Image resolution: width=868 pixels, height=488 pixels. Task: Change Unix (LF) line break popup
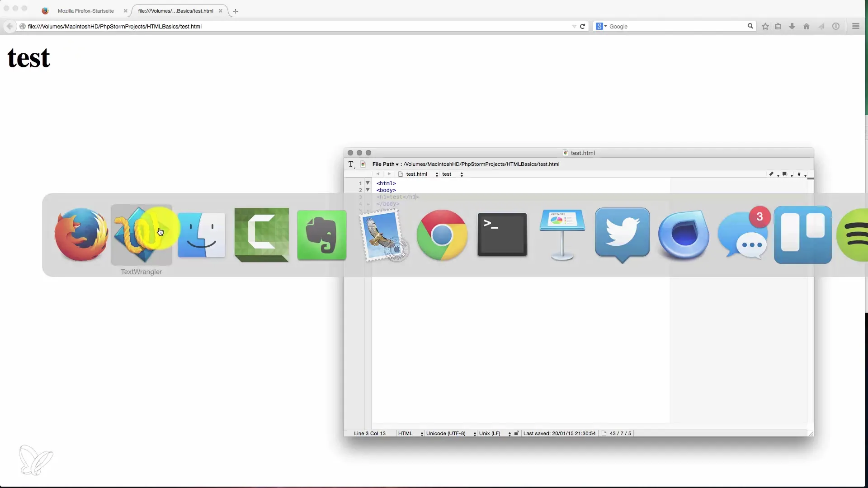tap(495, 433)
